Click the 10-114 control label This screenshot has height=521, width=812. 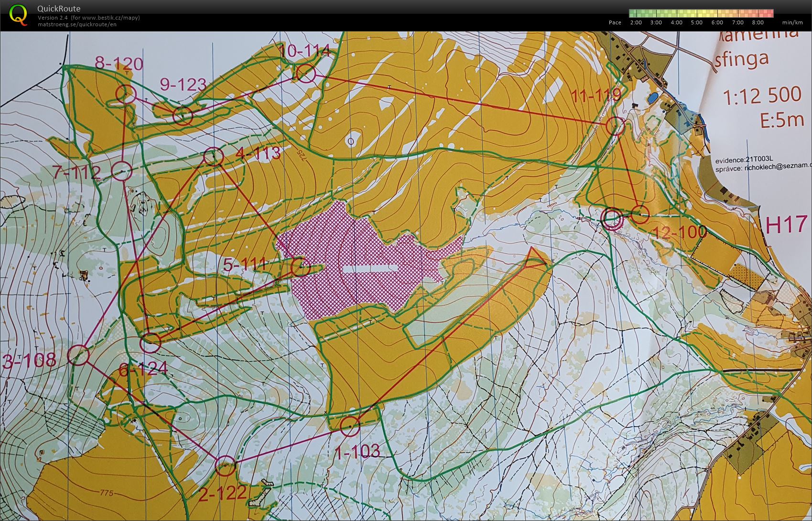304,50
